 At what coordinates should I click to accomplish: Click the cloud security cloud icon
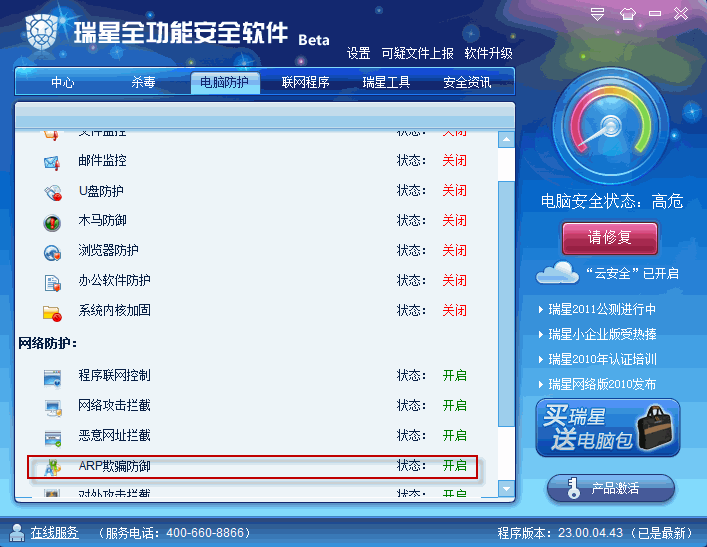click(557, 272)
